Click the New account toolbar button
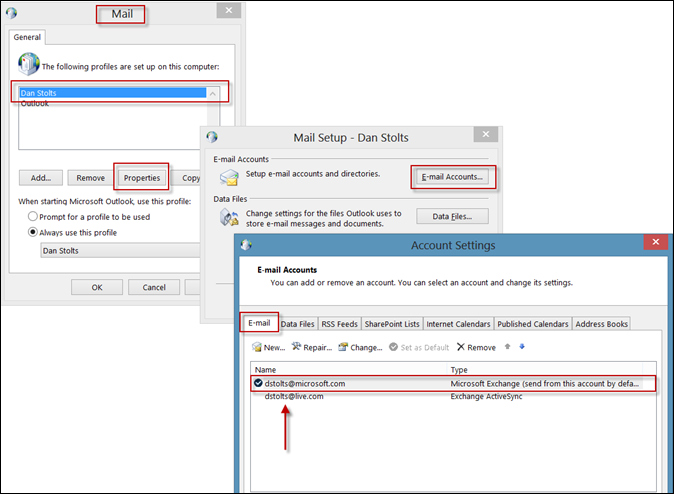Viewport: 674px width, 494px height. [269, 347]
